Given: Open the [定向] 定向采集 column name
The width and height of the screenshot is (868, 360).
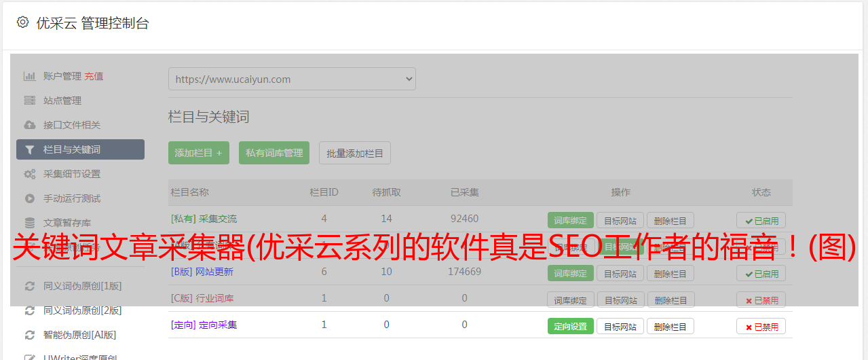Looking at the screenshot, I should coord(204,325).
